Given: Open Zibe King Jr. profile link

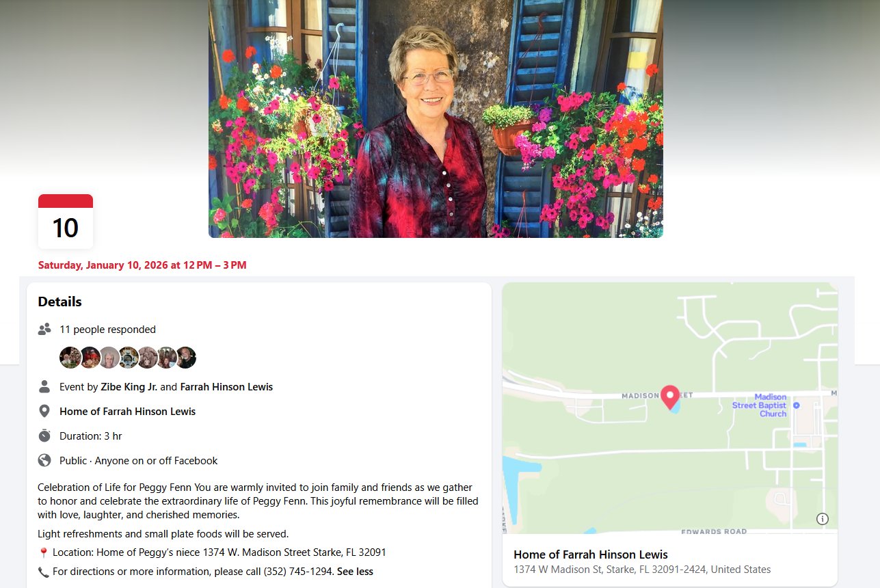Looking at the screenshot, I should (129, 387).
